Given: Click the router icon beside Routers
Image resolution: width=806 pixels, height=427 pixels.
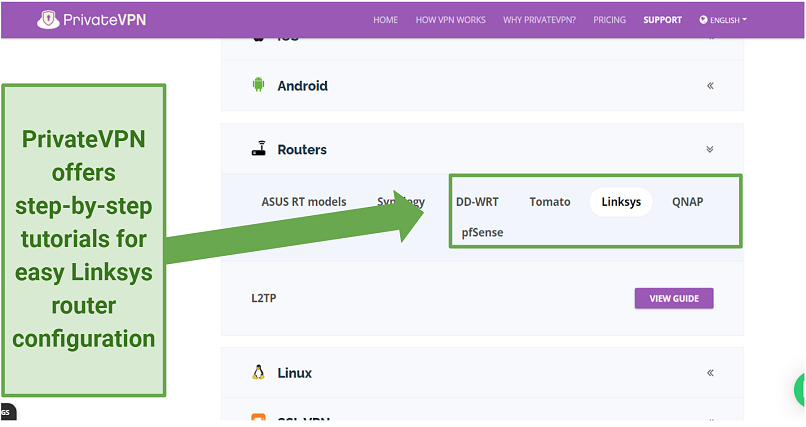Looking at the screenshot, I should click(259, 148).
